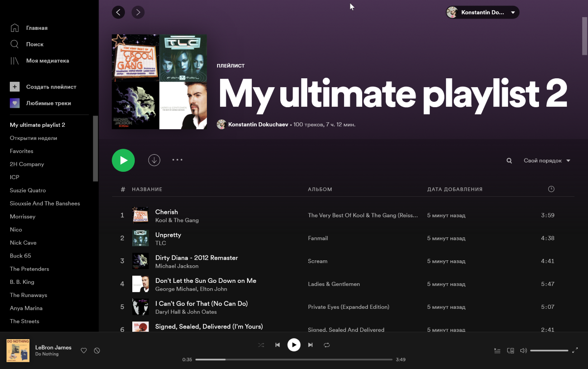The width and height of the screenshot is (588, 369).
Task: Open Siouxsie And The Banshees playlist
Action: coord(45,204)
